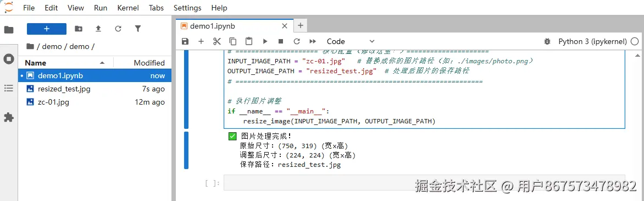Click the resize_image function call line
Image resolution: width=644 pixels, height=201 pixels.
(339, 122)
